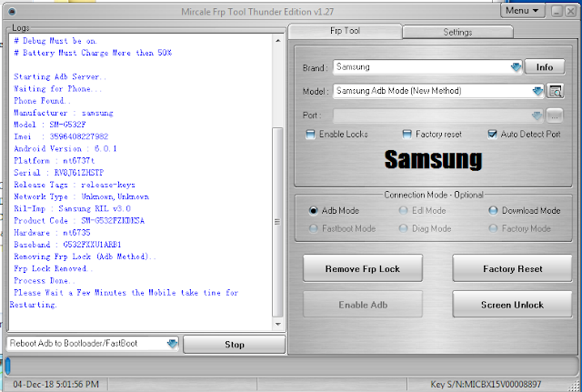Click the Key S/N status bar entry
Image resolution: width=582 pixels, height=392 pixels.
486,384
